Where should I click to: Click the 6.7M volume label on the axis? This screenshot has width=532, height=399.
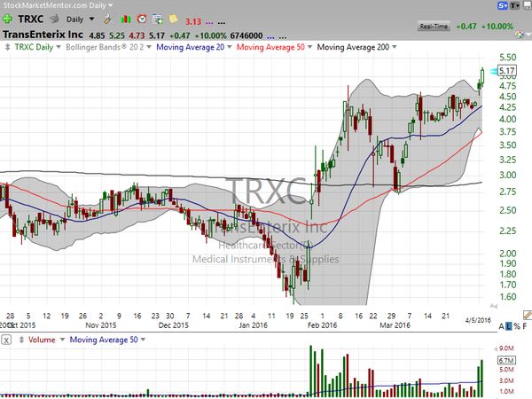pos(506,360)
